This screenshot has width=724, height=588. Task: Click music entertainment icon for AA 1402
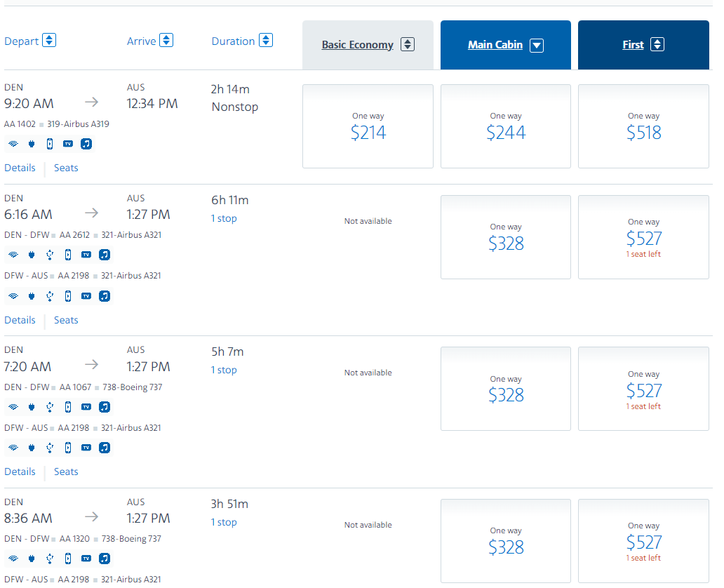tap(86, 144)
